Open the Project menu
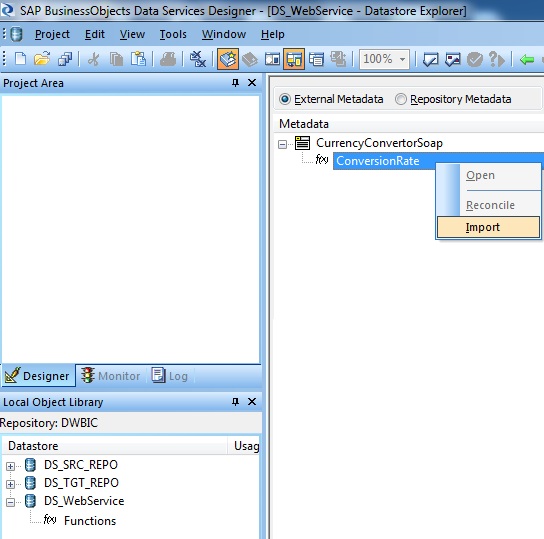Image resolution: width=544 pixels, height=539 pixels. (52, 34)
